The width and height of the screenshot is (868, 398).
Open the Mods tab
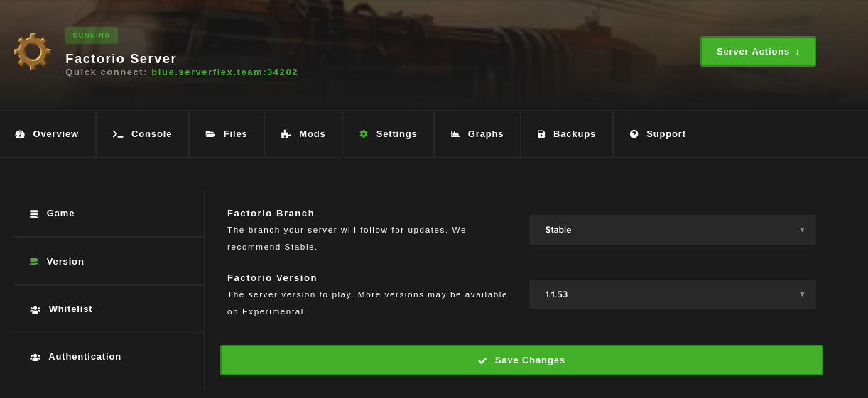tap(303, 134)
